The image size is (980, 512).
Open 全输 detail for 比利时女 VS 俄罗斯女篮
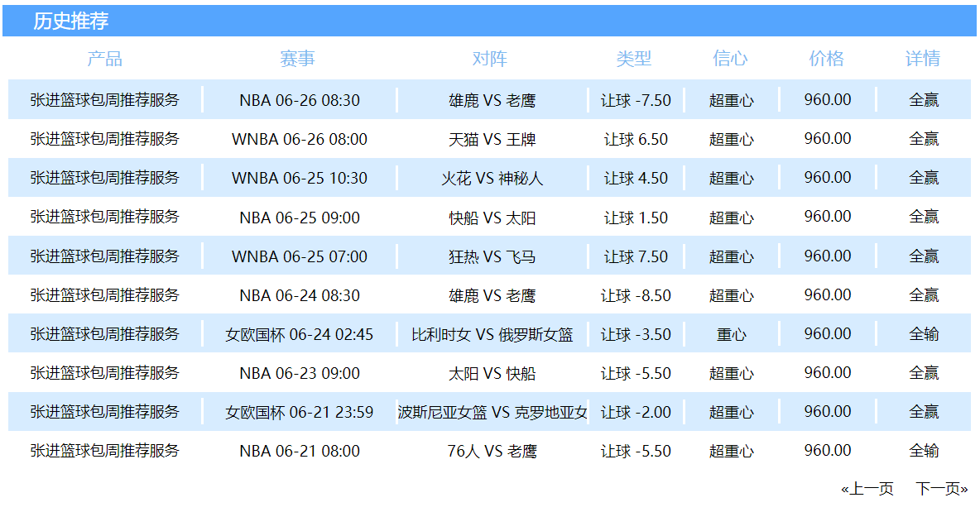point(923,334)
